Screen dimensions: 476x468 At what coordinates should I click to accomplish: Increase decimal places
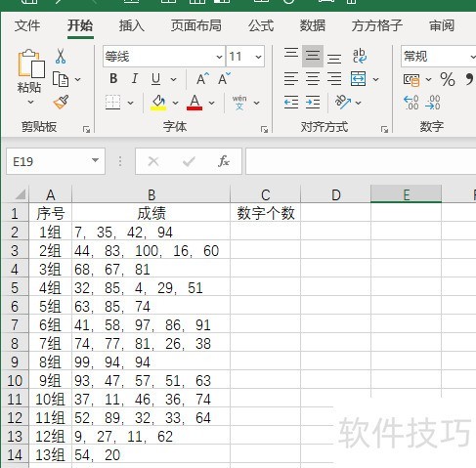pos(411,103)
